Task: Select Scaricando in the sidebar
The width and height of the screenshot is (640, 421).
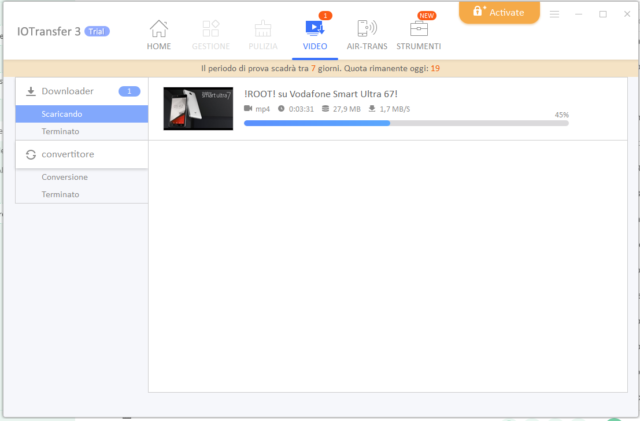Action: [x=82, y=114]
